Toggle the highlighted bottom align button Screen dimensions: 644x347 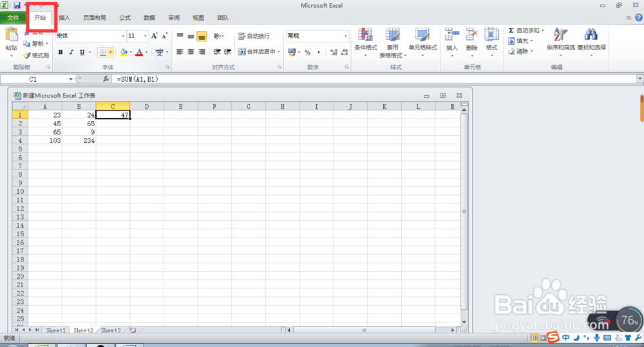[202, 36]
